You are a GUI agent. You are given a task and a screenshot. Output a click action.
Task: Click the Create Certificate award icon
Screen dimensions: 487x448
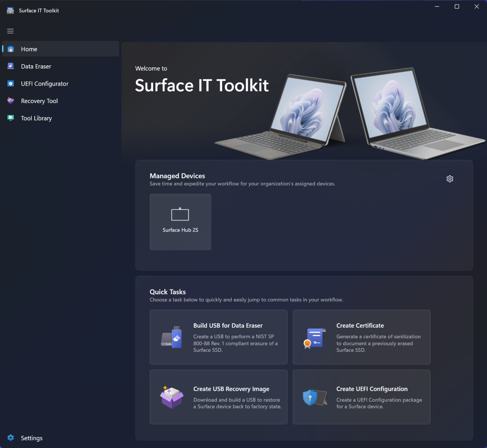315,337
